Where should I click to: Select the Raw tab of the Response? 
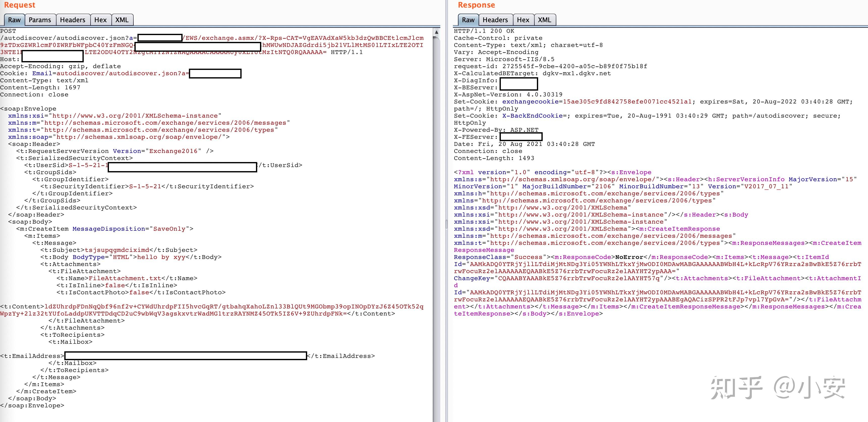coord(468,20)
